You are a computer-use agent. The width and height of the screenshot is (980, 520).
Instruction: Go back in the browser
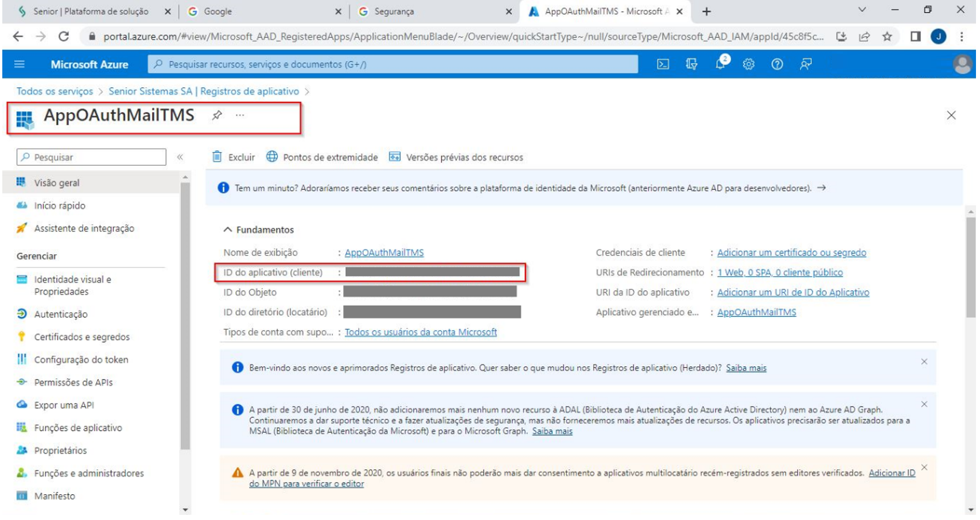pos(18,36)
